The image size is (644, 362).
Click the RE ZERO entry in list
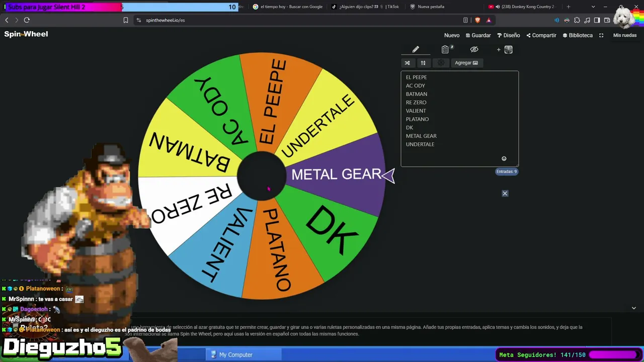416,103
